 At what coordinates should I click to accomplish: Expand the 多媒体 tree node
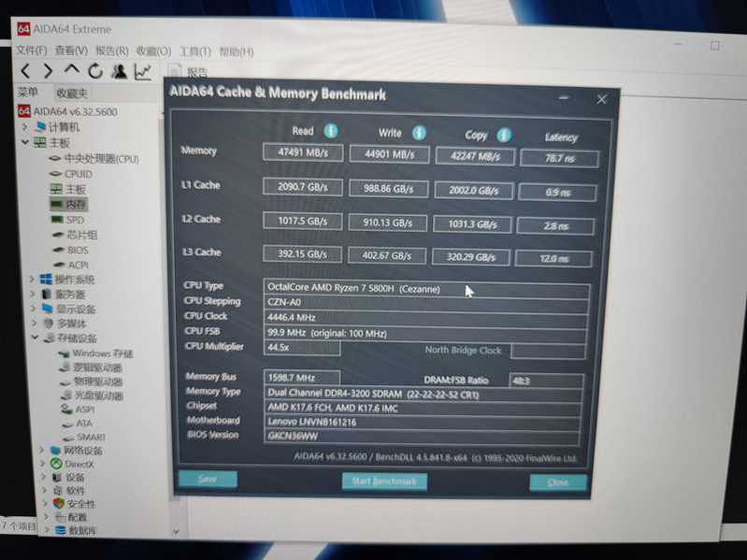coord(35,323)
